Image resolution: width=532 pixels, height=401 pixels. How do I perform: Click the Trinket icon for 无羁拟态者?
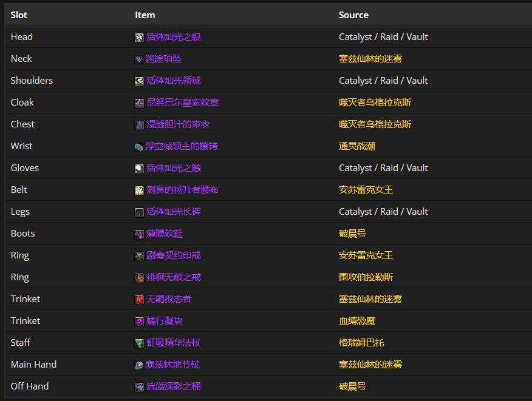(138, 298)
